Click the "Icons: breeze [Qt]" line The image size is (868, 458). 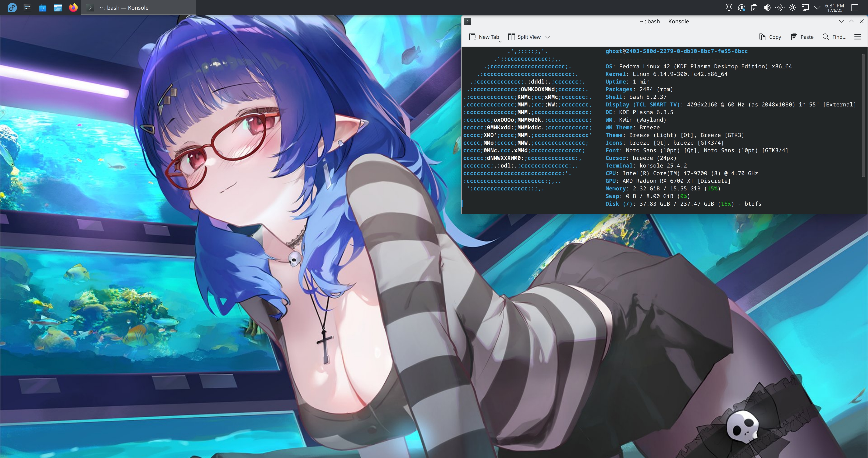[x=665, y=143]
